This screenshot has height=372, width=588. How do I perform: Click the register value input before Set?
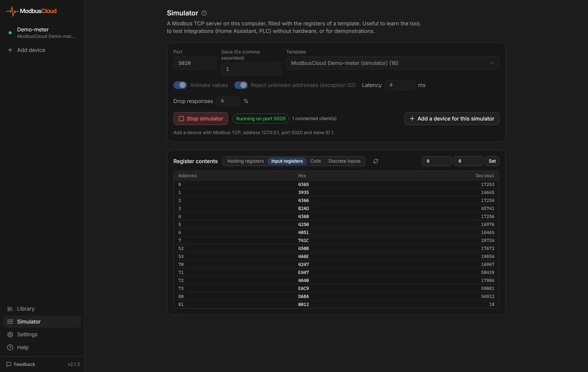(468, 161)
